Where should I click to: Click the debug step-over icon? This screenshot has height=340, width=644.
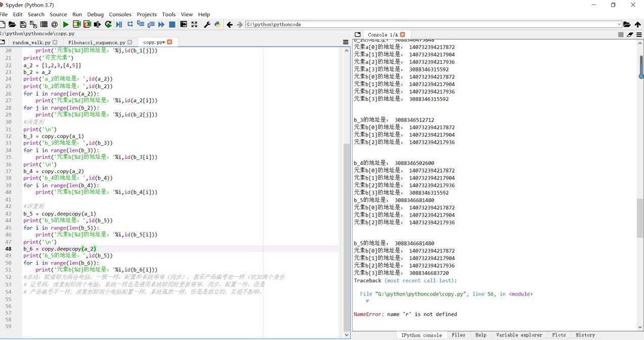pos(130,24)
